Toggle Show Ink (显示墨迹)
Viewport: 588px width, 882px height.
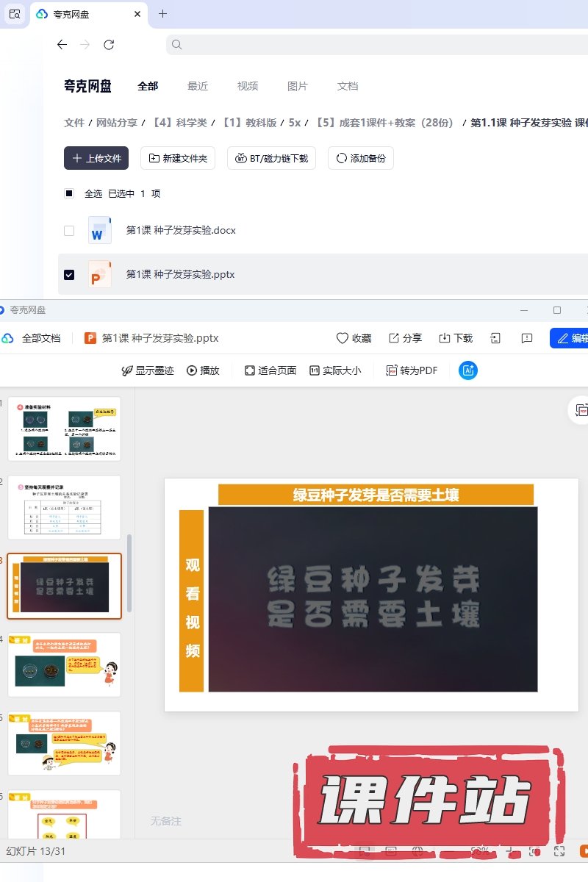[147, 370]
